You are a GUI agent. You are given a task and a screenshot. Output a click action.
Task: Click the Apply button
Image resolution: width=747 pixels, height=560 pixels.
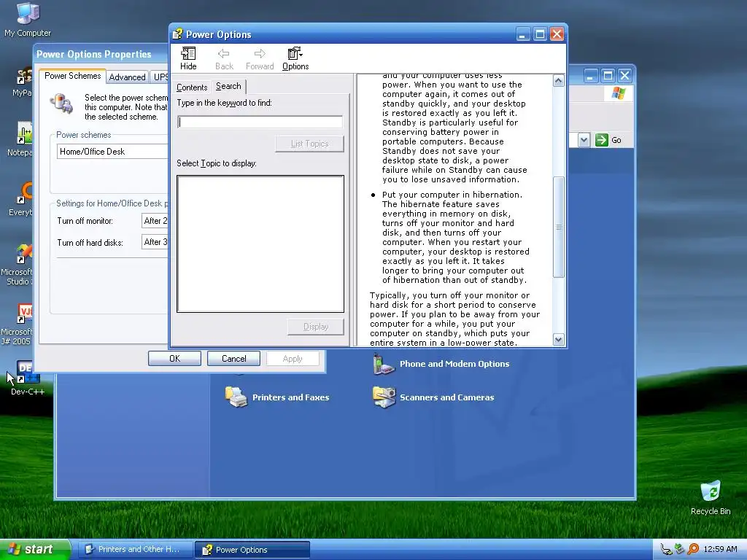[x=293, y=359]
